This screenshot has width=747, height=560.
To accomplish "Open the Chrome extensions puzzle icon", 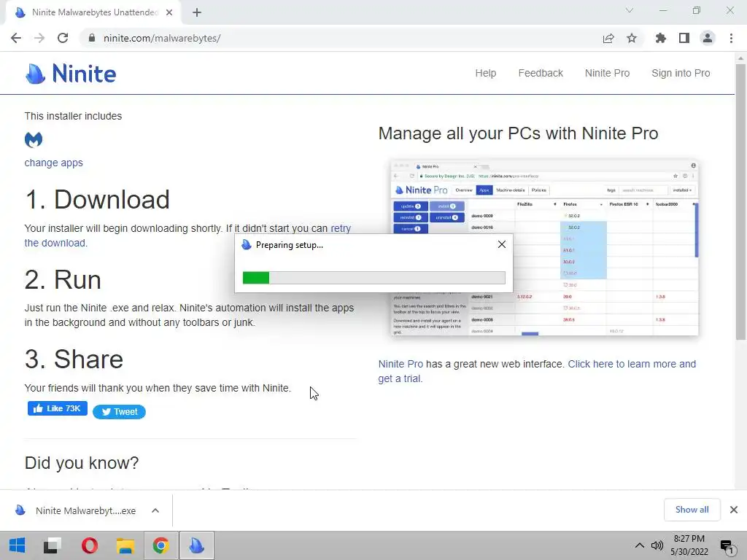I will coord(660,38).
